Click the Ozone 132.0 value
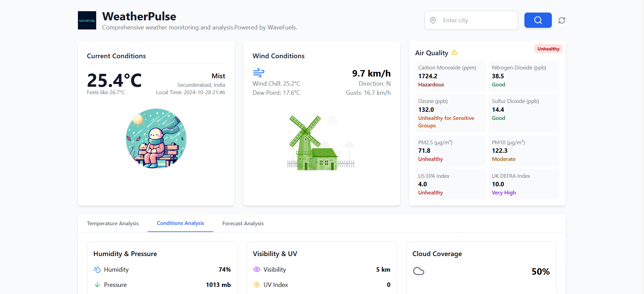 click(426, 110)
